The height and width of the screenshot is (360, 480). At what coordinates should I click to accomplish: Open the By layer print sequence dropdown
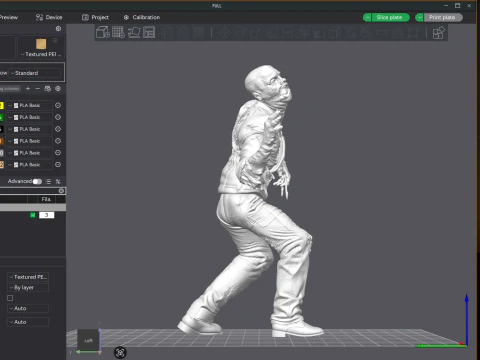(x=28, y=288)
